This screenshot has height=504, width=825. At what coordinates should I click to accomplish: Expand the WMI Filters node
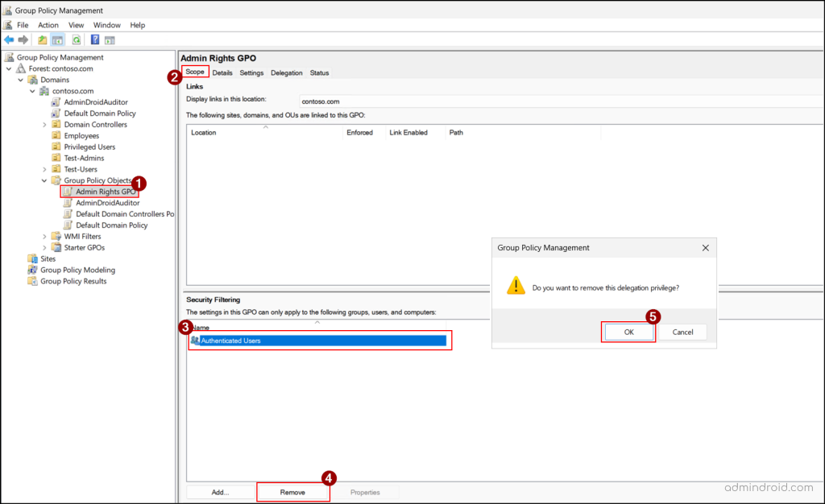44,236
